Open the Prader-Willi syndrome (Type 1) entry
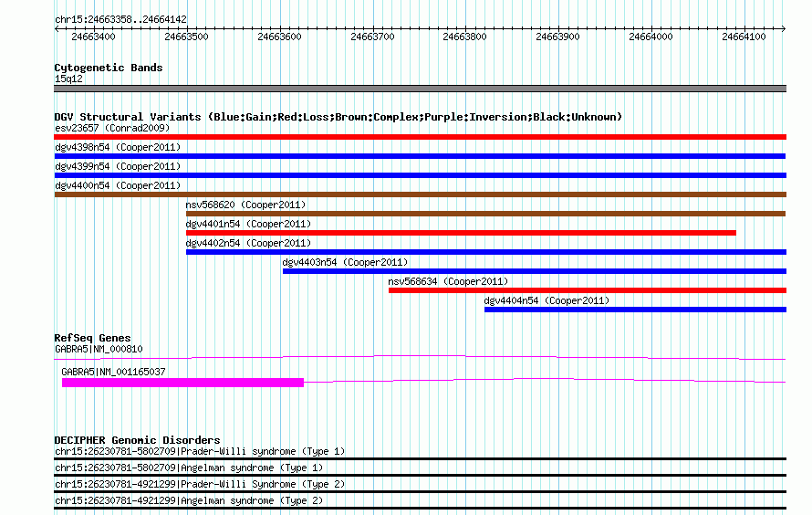Image resolution: width=812 pixels, height=515 pixels. pos(200,451)
